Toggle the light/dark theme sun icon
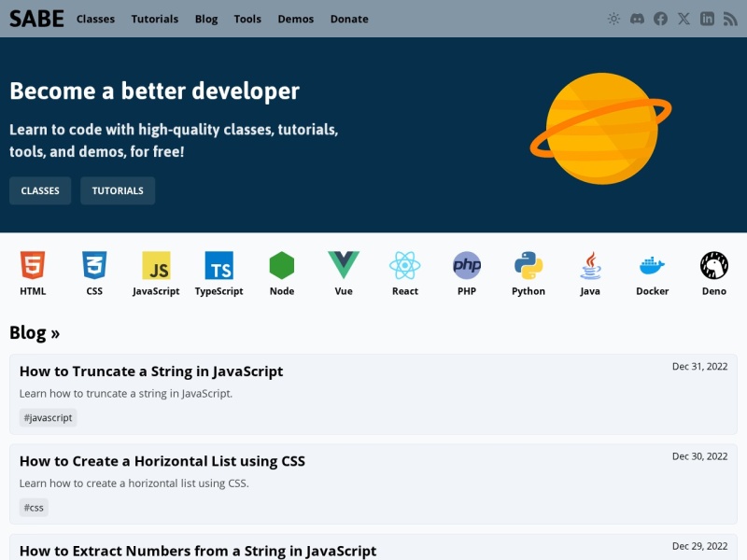747x560 pixels. tap(613, 19)
